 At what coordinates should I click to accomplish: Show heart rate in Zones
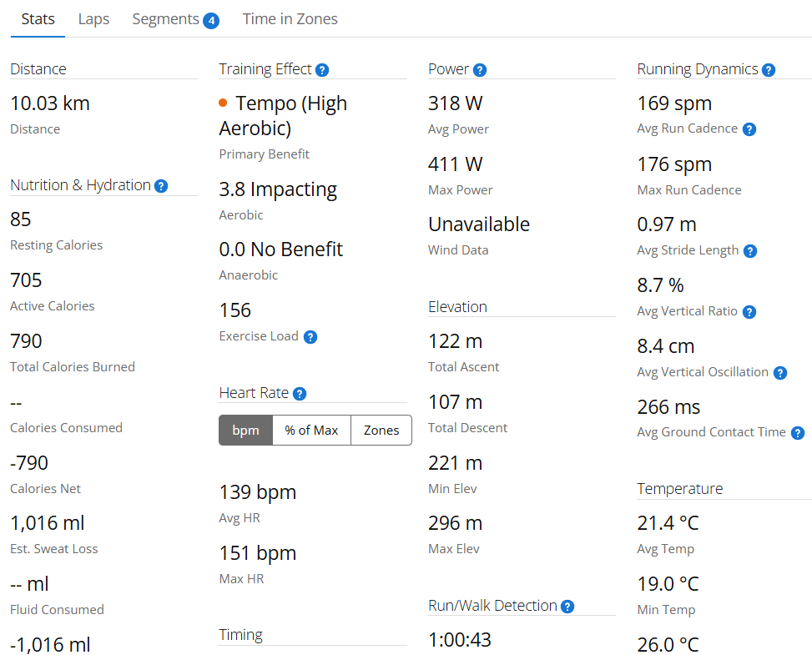coord(381,431)
